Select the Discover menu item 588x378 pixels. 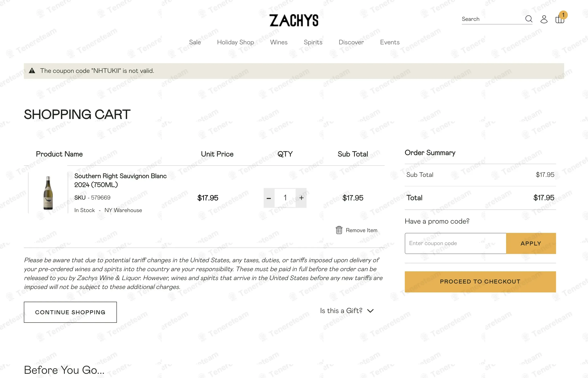pos(351,42)
